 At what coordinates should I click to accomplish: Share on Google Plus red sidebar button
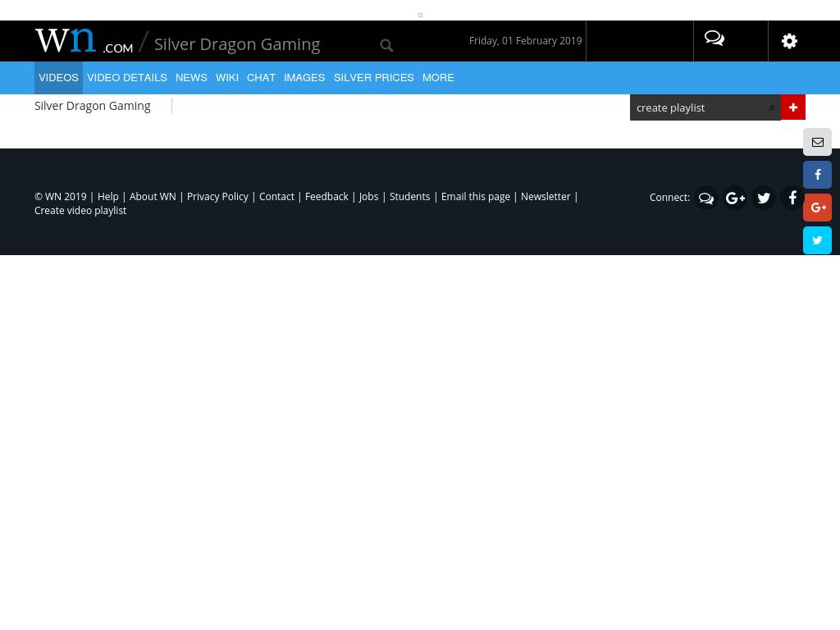pyautogui.click(x=817, y=208)
